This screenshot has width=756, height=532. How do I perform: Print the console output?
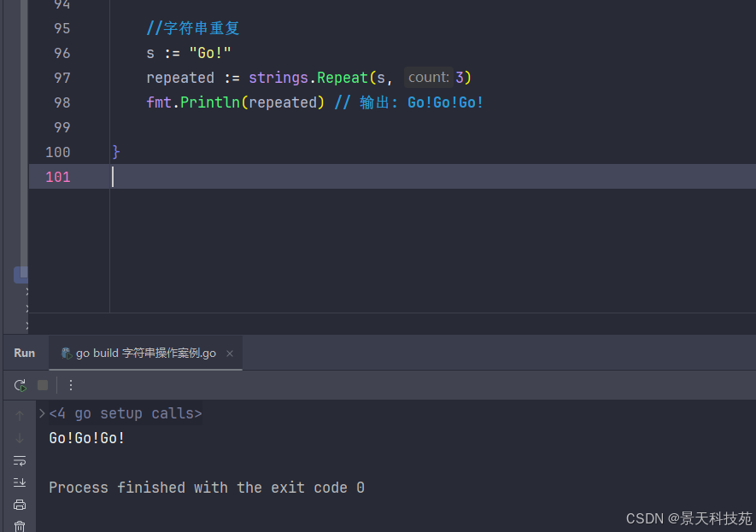(20, 505)
